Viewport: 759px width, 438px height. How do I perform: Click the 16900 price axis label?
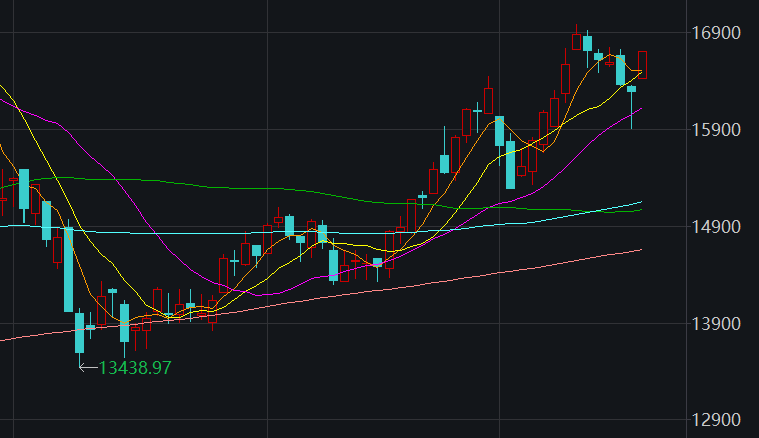[x=716, y=33]
